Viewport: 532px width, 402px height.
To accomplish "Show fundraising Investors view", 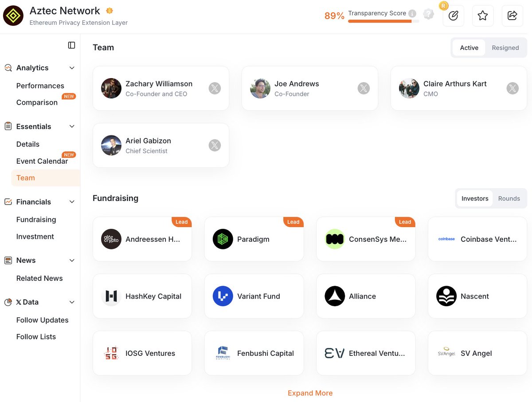I will 475,198.
